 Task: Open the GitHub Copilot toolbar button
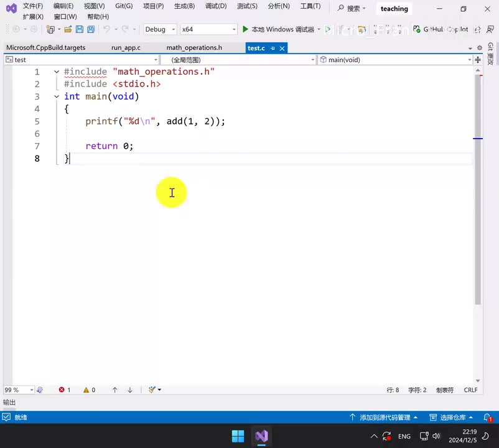pos(441,29)
